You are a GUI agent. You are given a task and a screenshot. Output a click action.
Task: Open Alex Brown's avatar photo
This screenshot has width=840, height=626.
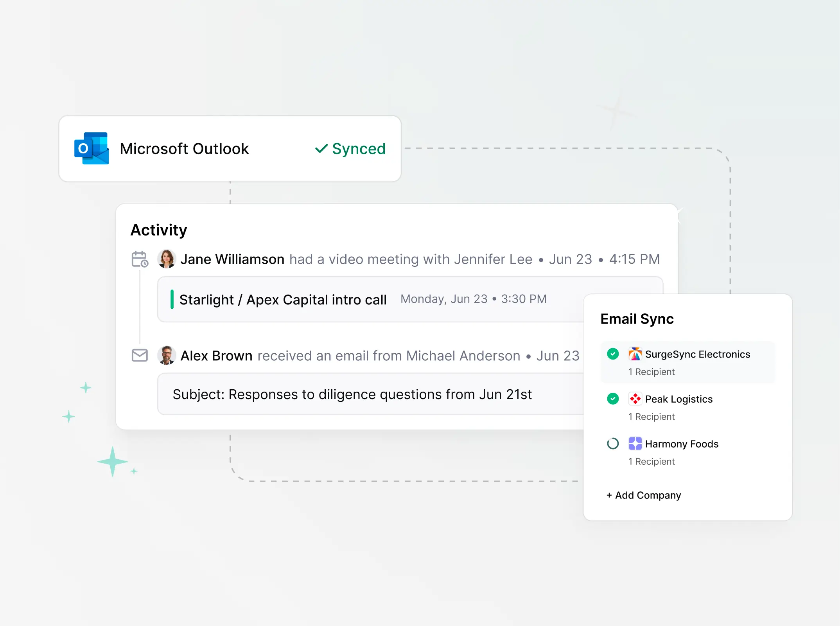[x=167, y=355]
